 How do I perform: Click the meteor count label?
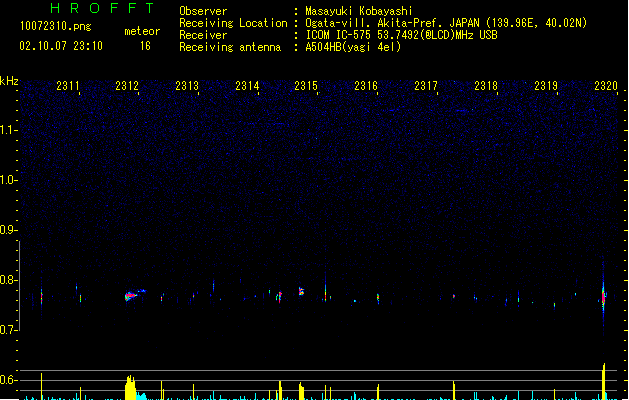pos(142,31)
